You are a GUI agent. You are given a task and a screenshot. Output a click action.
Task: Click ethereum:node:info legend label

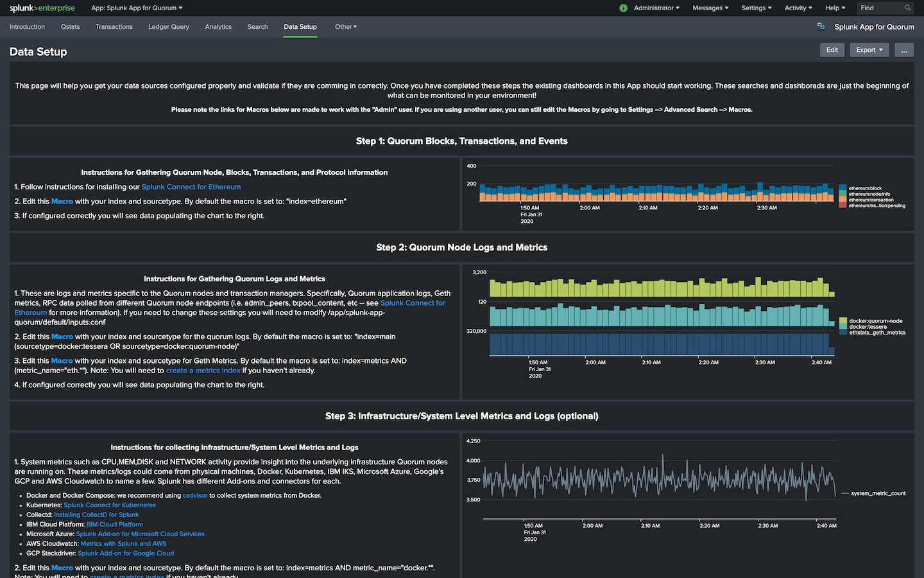point(869,194)
